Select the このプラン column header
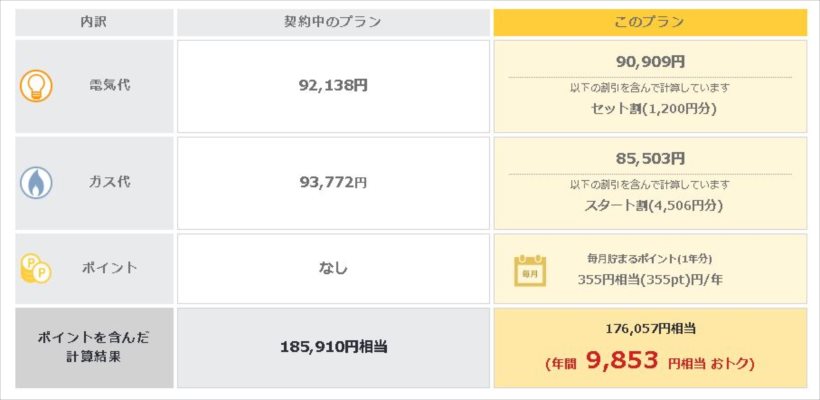 [x=650, y=22]
